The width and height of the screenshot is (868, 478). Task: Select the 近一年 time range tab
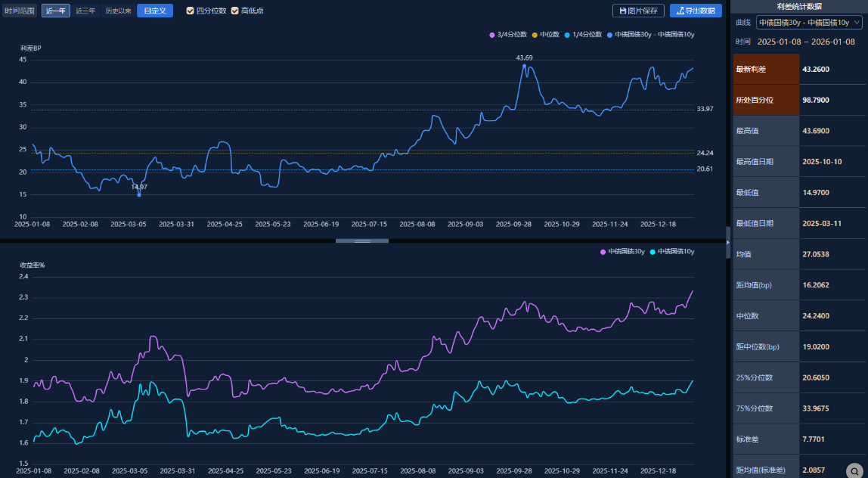pos(56,11)
